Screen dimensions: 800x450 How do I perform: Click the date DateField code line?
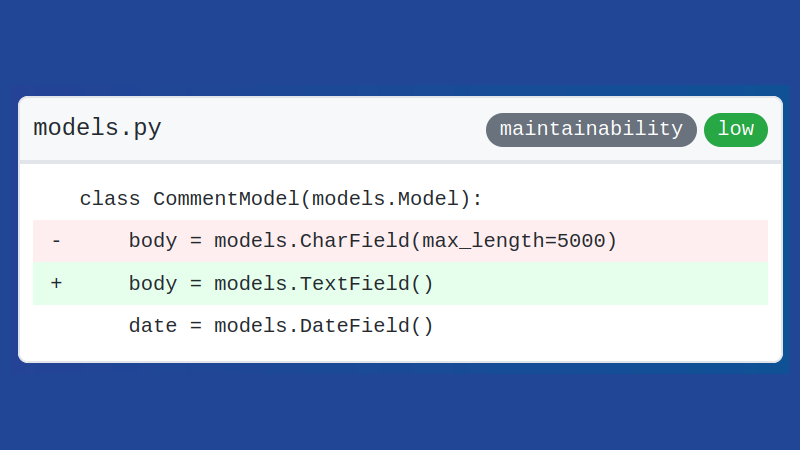click(x=281, y=326)
